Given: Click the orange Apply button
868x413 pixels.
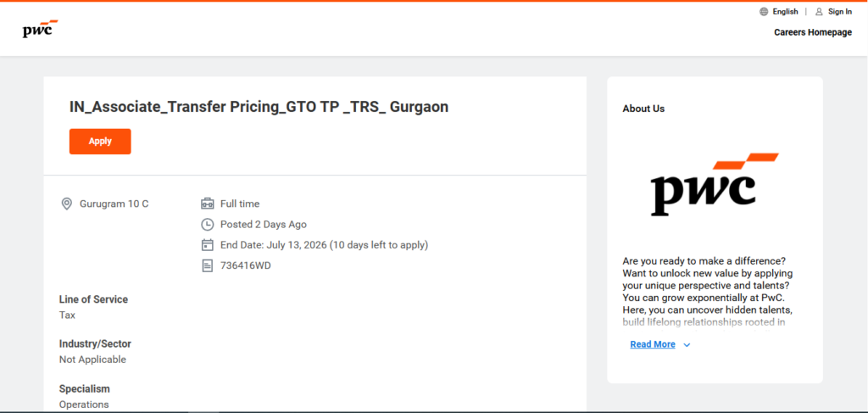Looking at the screenshot, I should (100, 141).
